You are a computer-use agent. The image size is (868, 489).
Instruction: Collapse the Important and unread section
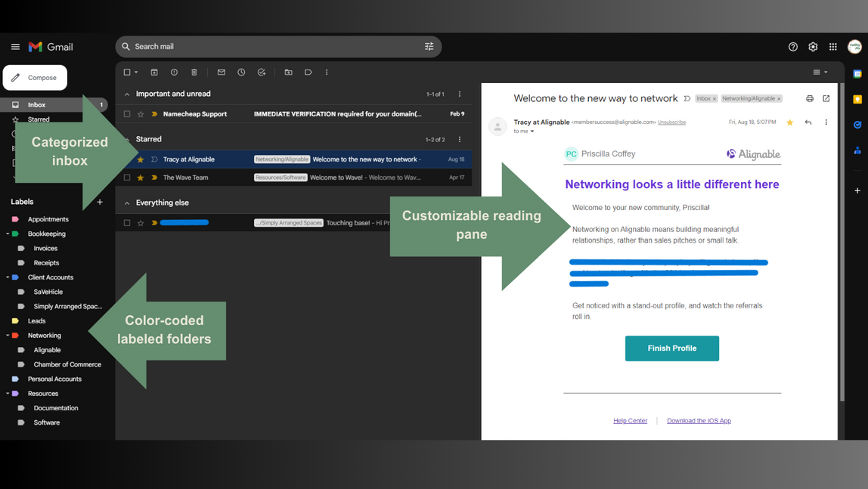(127, 94)
